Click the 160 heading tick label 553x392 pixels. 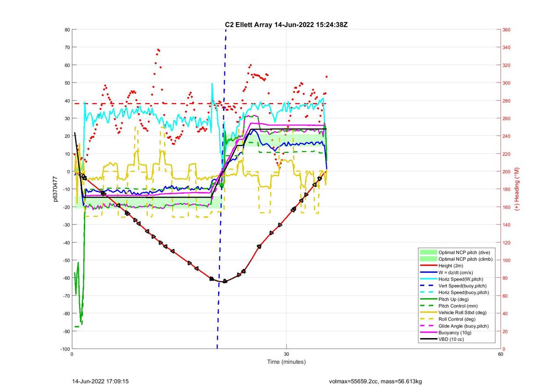click(506, 207)
